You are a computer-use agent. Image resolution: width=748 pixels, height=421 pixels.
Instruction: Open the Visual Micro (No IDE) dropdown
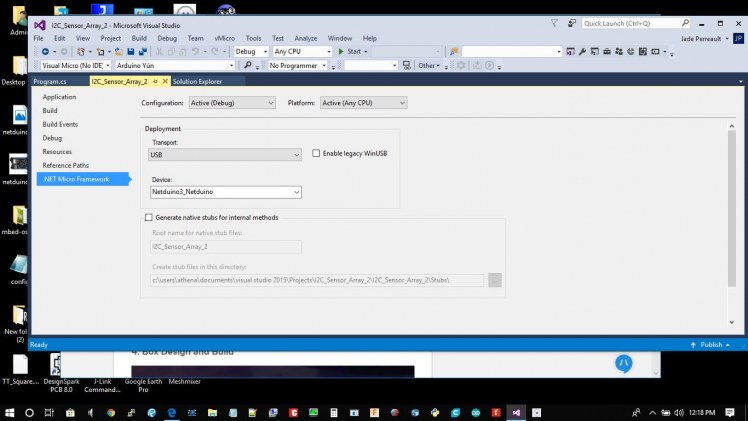coord(75,65)
